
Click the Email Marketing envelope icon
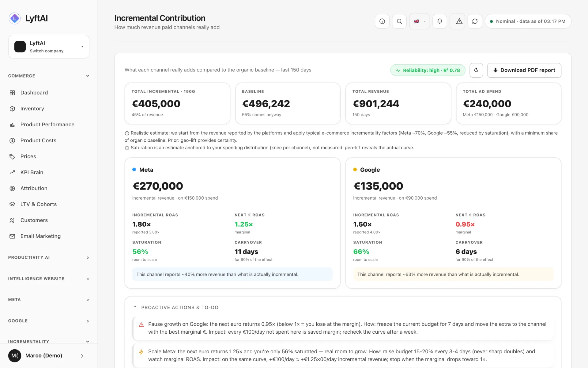point(12,236)
